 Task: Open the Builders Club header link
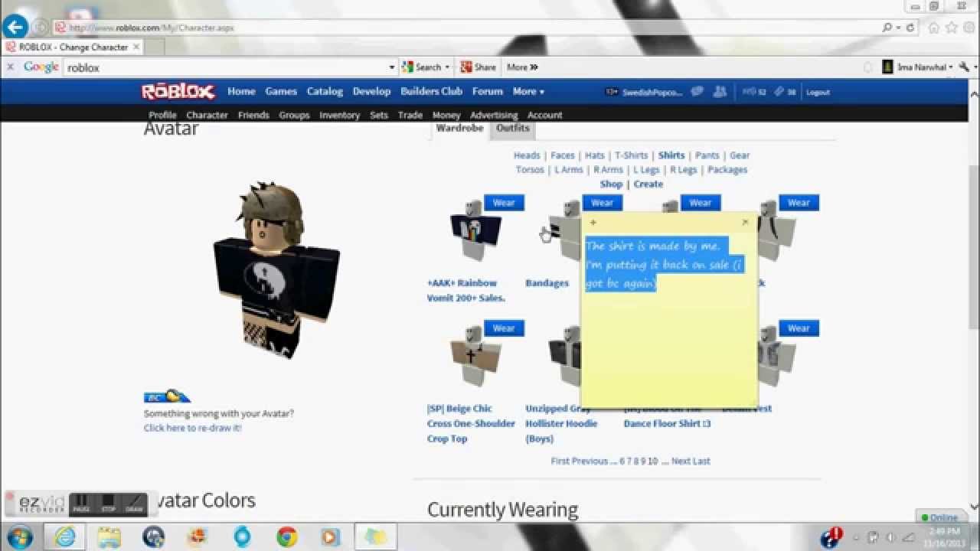pyautogui.click(x=431, y=91)
